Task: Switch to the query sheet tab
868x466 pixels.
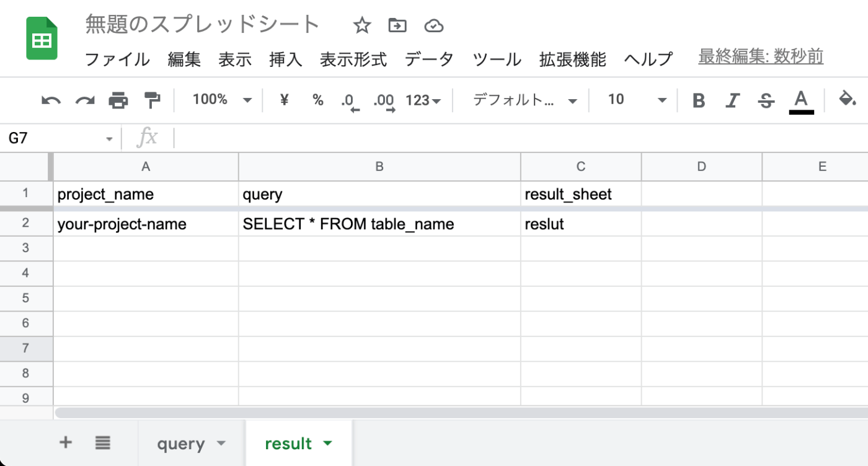Action: (181, 443)
